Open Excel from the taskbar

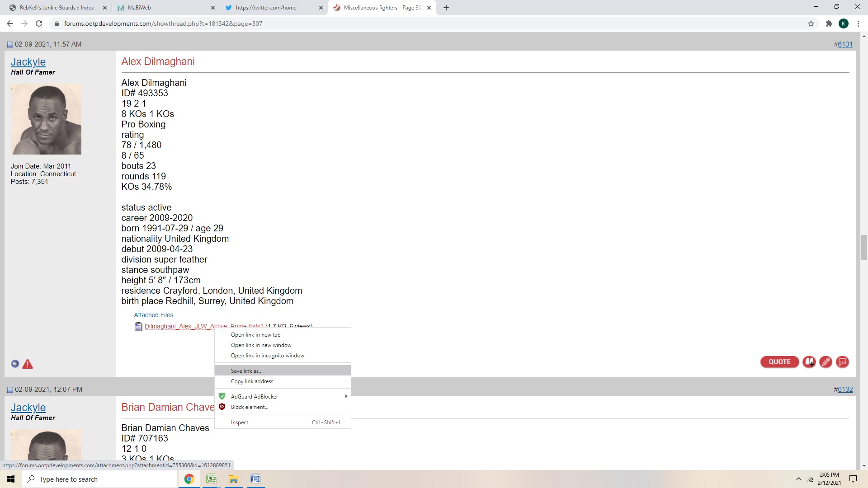pos(211,479)
